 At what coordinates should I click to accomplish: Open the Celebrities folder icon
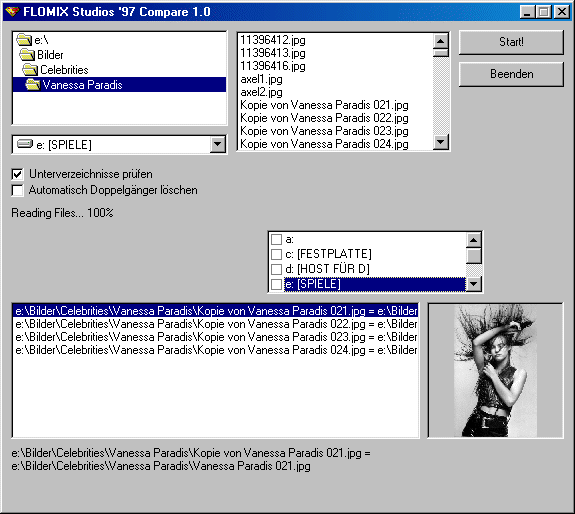30,70
